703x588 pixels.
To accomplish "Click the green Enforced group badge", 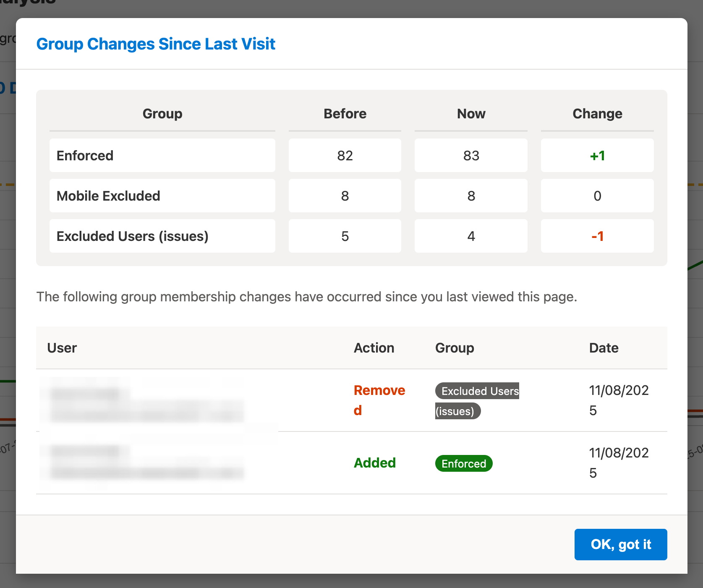I will 463,463.
